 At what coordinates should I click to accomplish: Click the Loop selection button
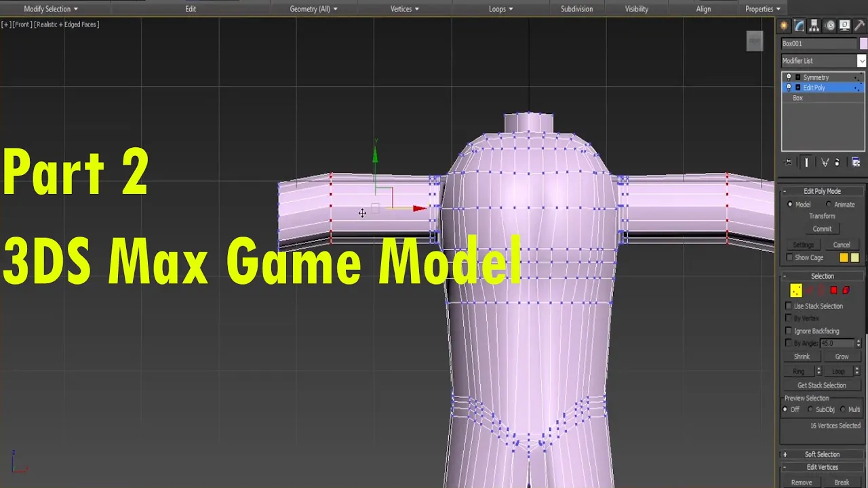click(x=838, y=371)
